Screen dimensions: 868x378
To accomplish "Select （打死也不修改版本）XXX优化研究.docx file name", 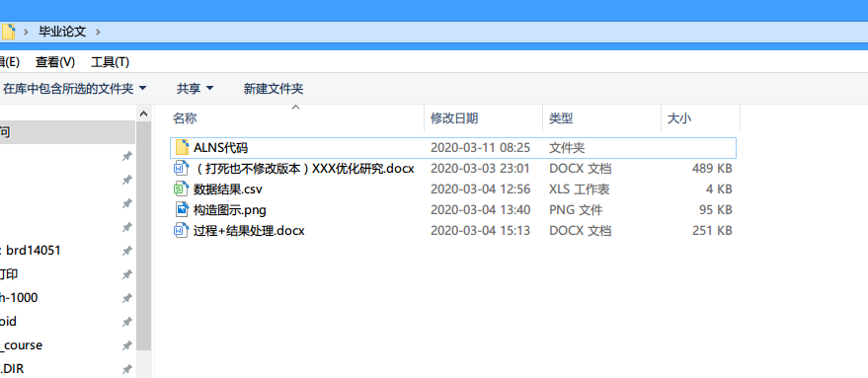I will (x=304, y=168).
